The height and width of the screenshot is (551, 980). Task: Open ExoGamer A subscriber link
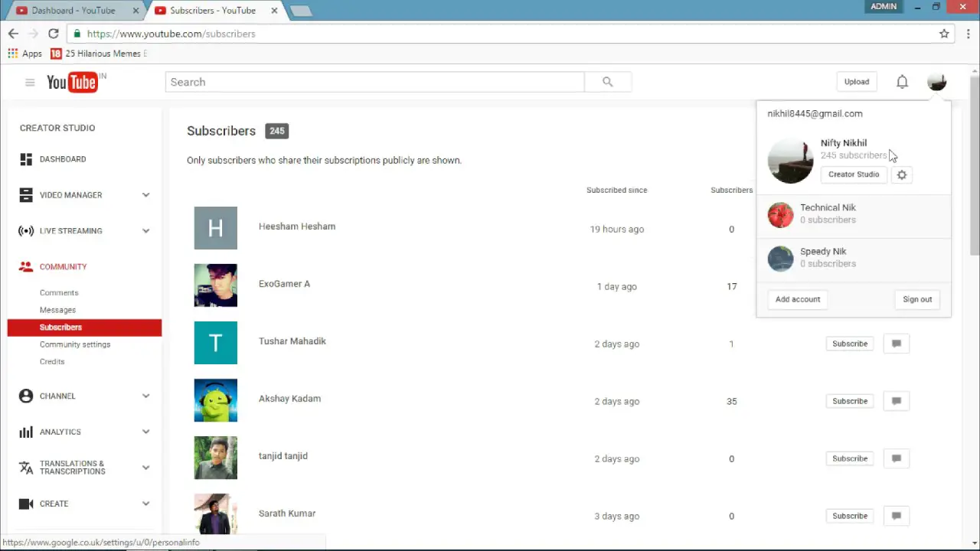pos(284,284)
